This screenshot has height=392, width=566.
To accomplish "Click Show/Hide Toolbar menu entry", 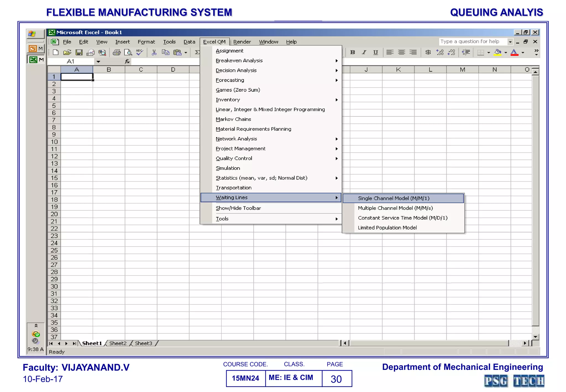I will coord(238,208).
